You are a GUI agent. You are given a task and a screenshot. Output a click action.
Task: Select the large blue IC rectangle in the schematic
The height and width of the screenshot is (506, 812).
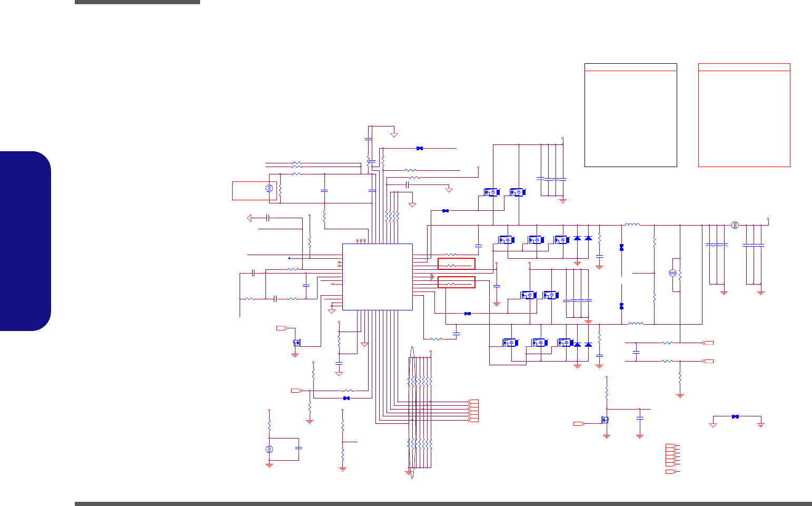(378, 277)
